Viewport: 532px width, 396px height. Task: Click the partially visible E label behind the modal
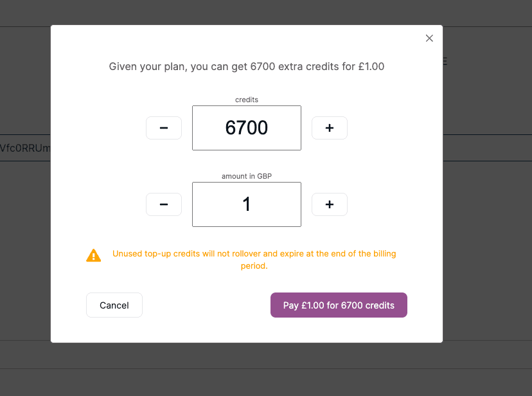click(444, 61)
